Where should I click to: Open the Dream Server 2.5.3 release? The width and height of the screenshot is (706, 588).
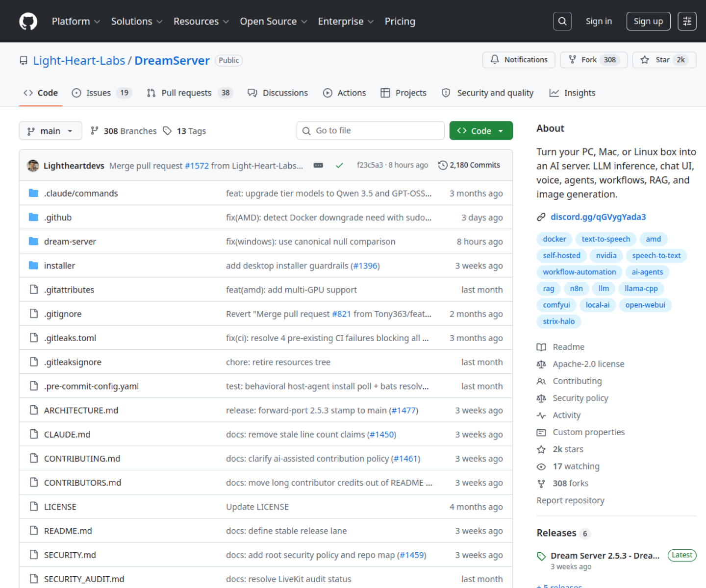[x=605, y=556]
